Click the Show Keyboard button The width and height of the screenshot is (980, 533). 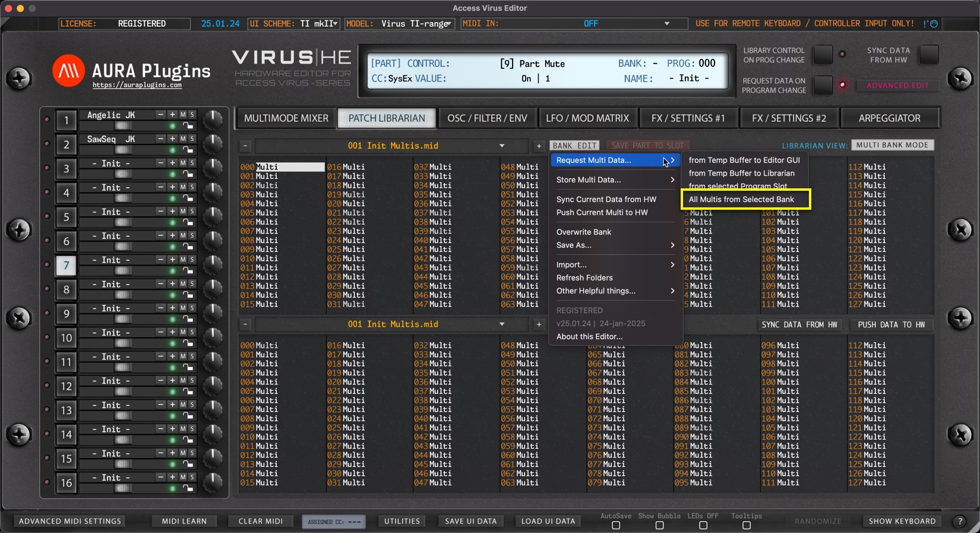902,521
